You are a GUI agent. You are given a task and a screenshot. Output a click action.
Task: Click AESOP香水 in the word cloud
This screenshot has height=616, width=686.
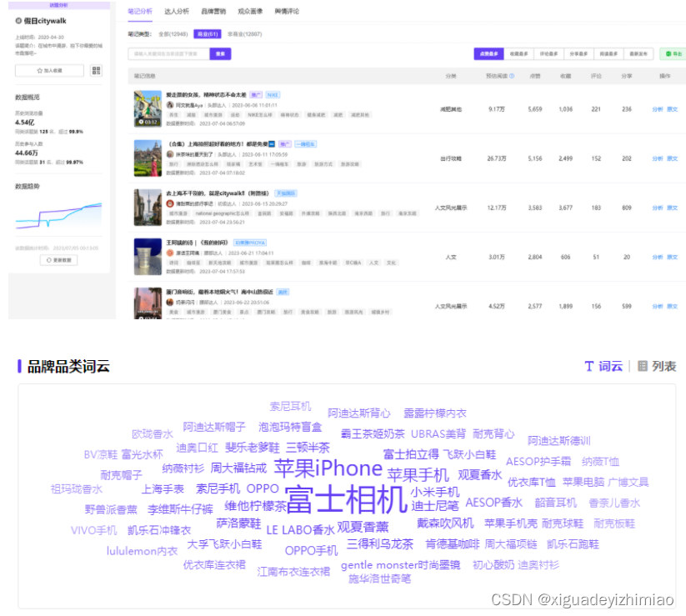[494, 503]
